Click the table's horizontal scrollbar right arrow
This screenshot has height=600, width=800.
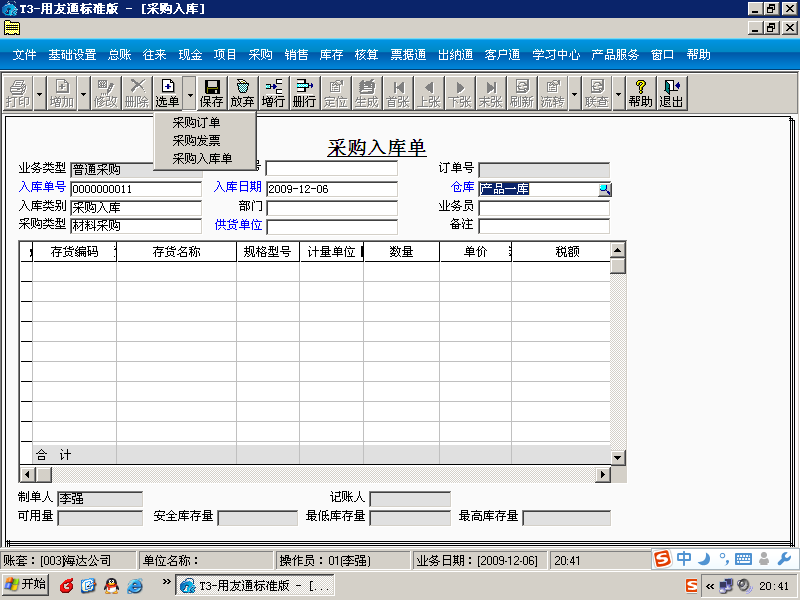(603, 475)
